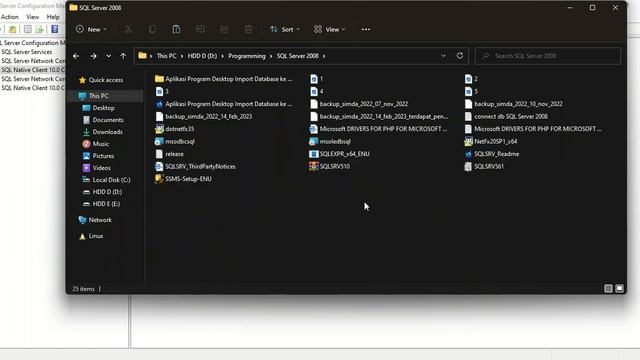Open HDD E (E:) in the sidebar

point(106,204)
